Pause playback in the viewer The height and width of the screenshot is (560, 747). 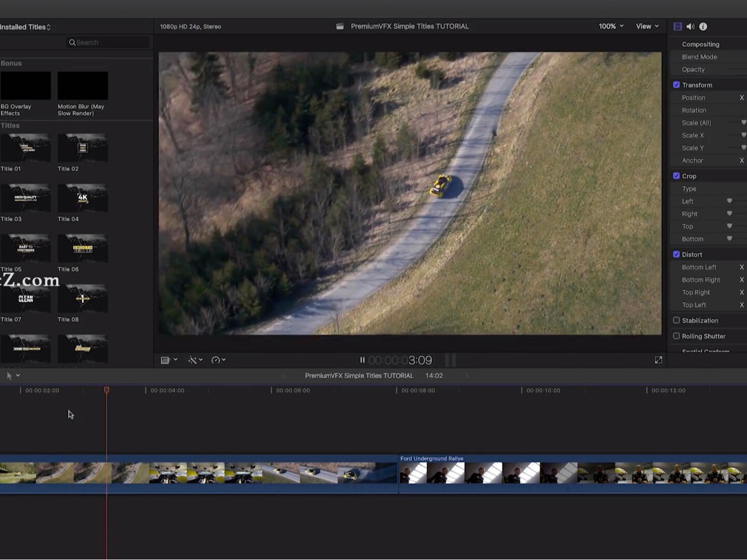(362, 359)
